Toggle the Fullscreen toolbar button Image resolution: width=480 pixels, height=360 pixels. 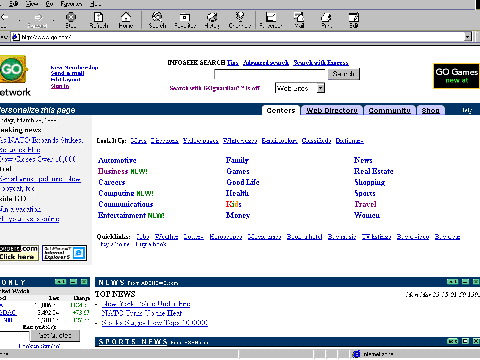coord(271,20)
